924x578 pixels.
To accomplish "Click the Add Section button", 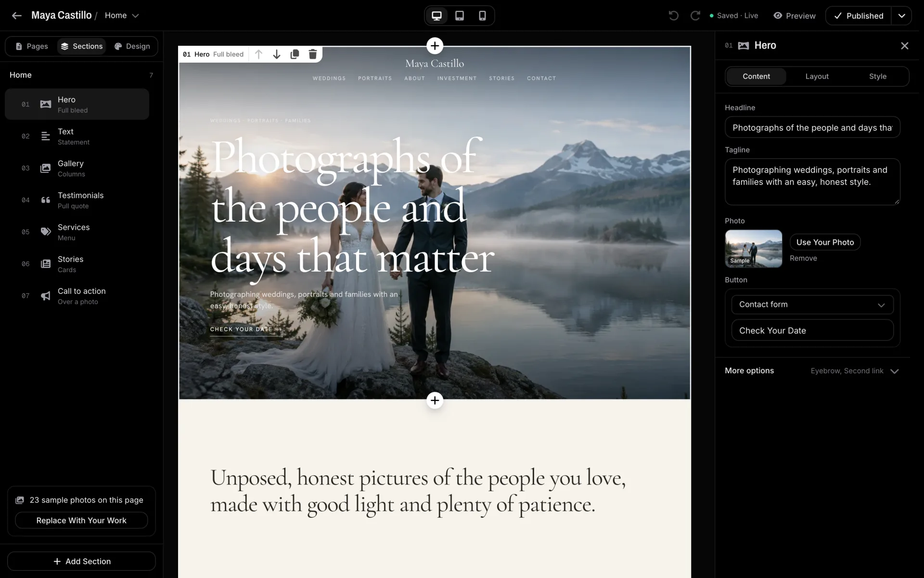I will [81, 561].
